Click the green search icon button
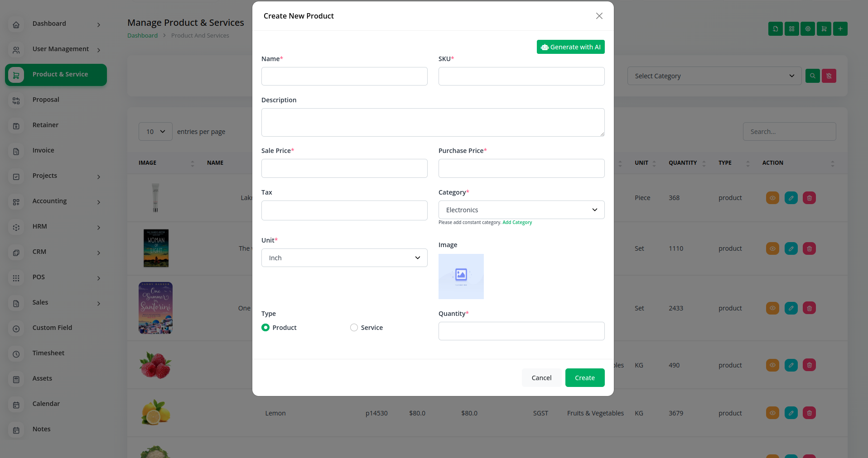Viewport: 868px width, 458px height. (x=812, y=76)
